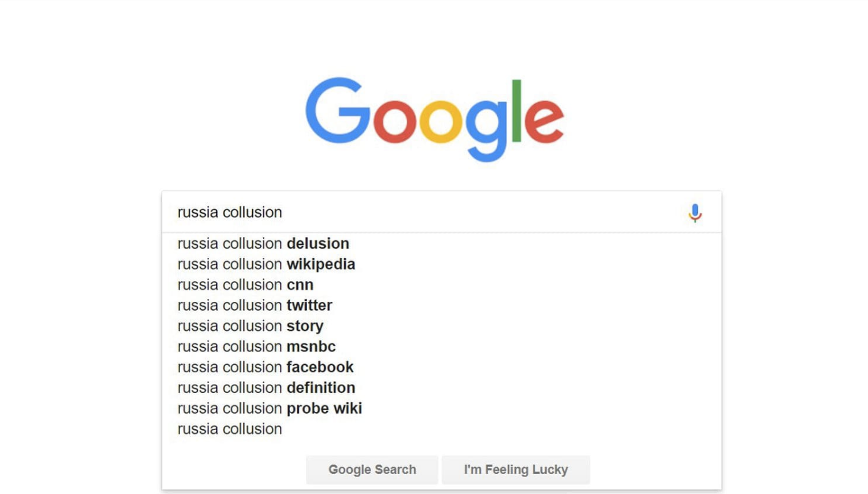
Task: Choose the "russia collusion definition" suggestion
Action: click(x=266, y=388)
